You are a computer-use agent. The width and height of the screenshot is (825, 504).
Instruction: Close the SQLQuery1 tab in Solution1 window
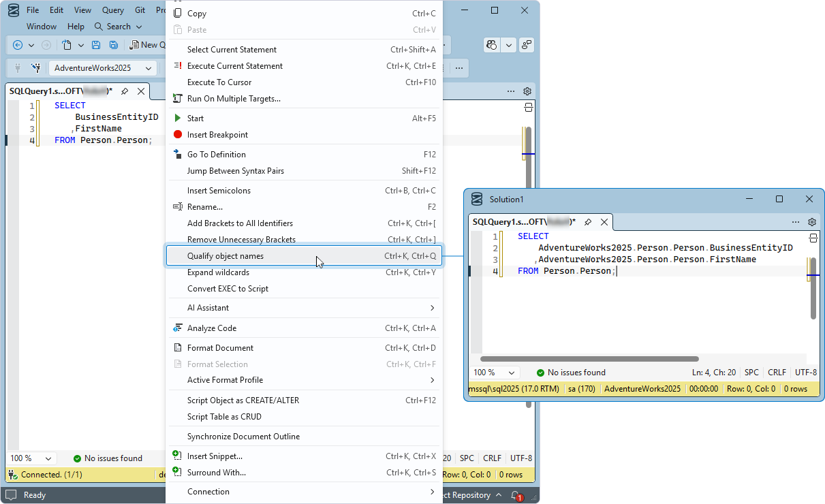(604, 222)
